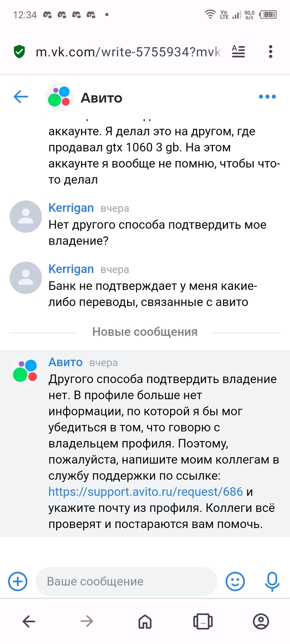Tap the message input field

point(126,581)
